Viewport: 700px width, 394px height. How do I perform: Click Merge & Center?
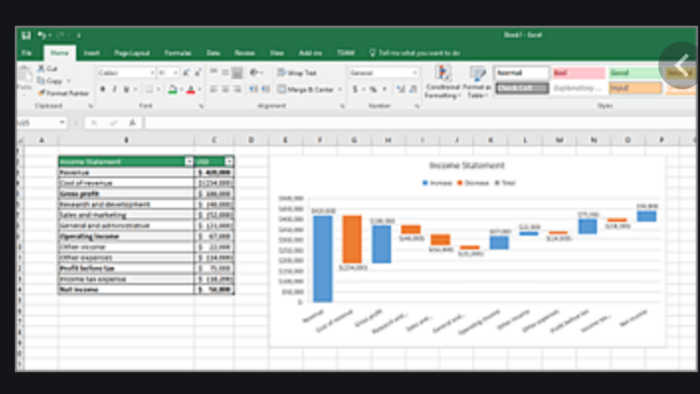point(305,90)
